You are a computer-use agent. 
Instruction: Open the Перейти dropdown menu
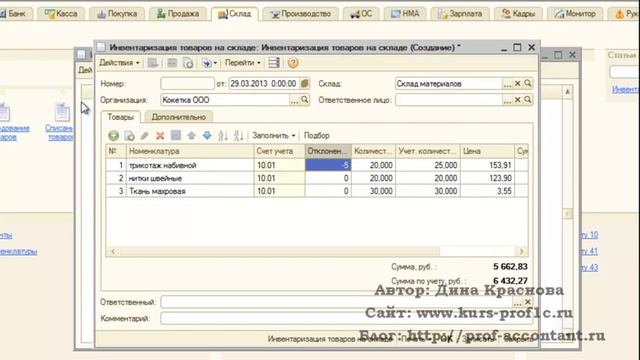242,63
